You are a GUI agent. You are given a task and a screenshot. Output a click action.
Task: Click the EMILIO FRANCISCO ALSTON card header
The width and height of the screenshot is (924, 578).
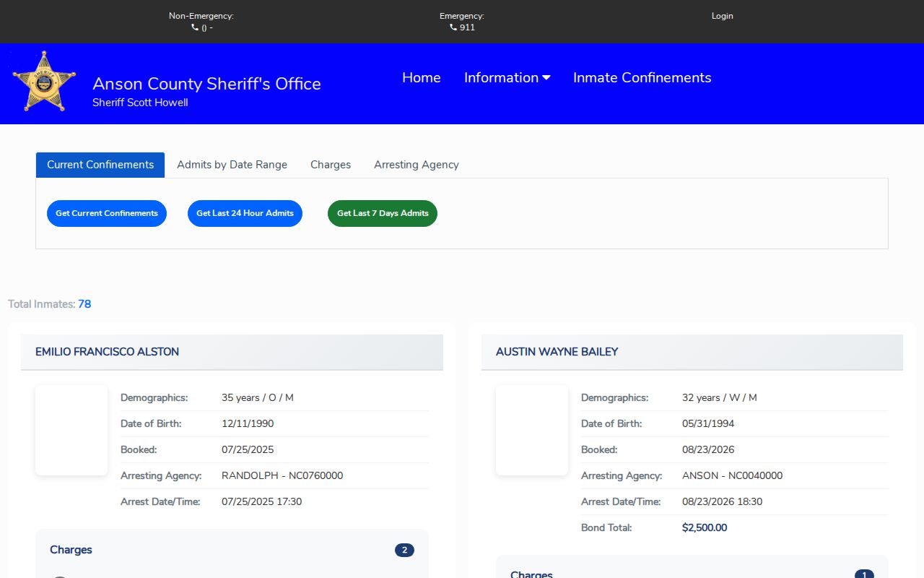pyautogui.click(x=232, y=352)
